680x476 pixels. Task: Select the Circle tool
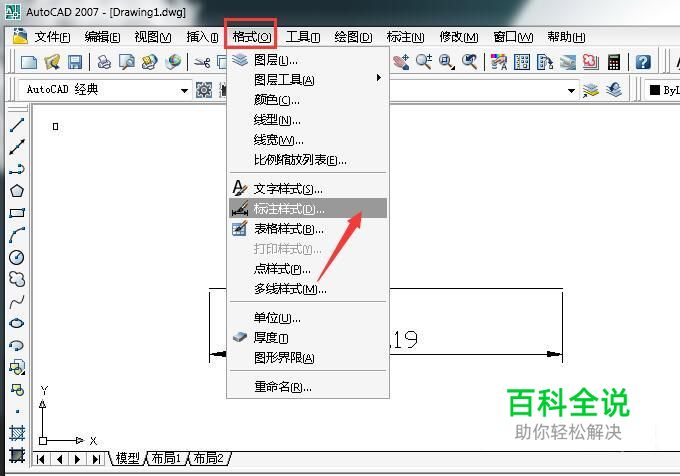click(x=17, y=257)
